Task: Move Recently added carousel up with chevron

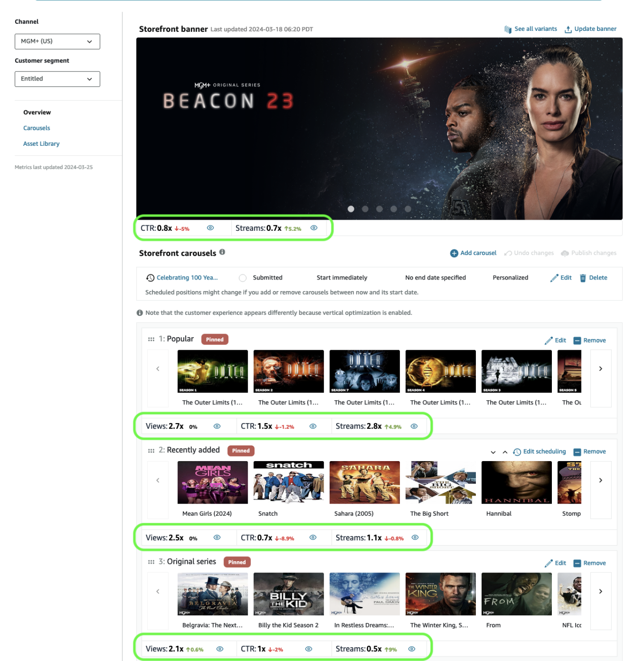Action: (x=505, y=452)
